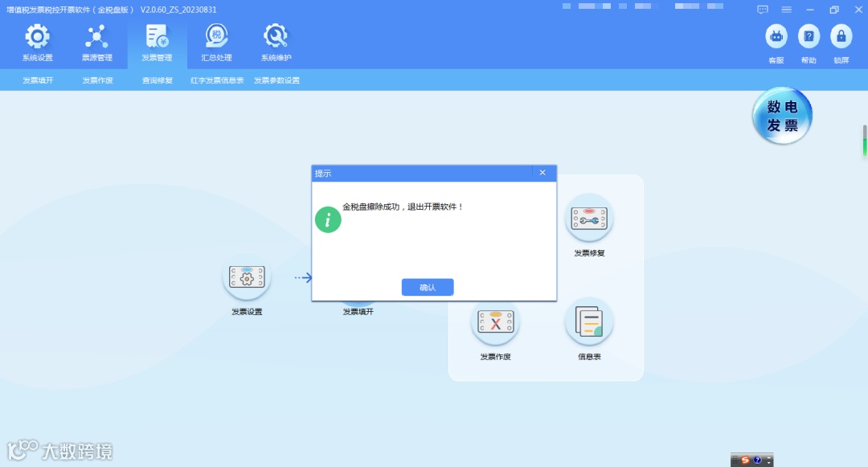The width and height of the screenshot is (868, 467).
Task: Confirm dialog with 确认 button
Action: 428,287
